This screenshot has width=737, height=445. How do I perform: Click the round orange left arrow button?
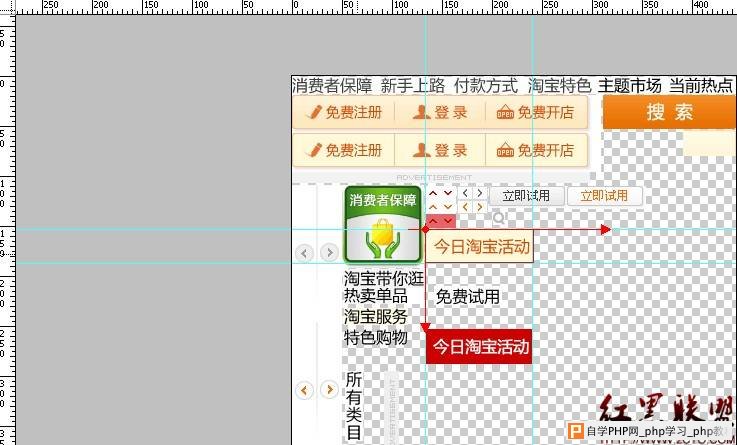coord(304,390)
